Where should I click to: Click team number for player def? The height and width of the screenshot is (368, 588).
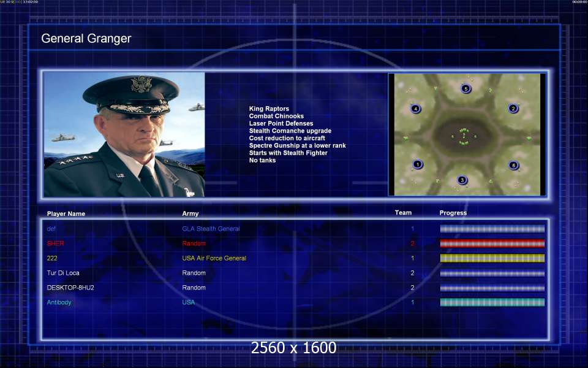pos(412,229)
